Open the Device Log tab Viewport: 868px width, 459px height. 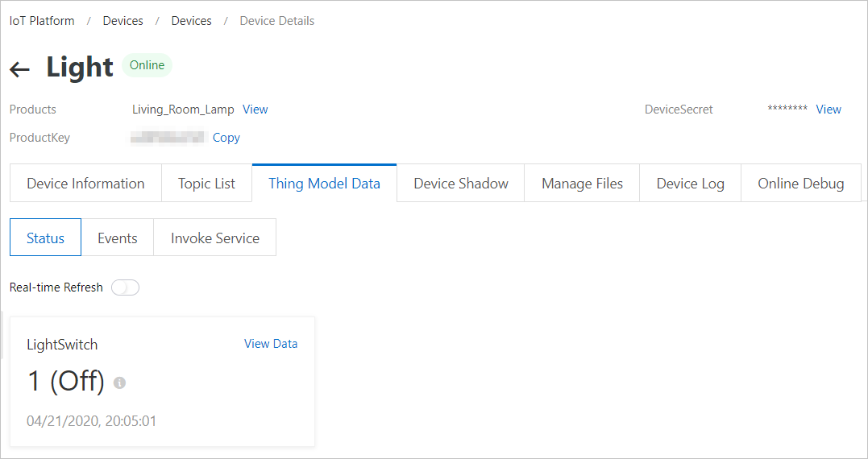(690, 184)
